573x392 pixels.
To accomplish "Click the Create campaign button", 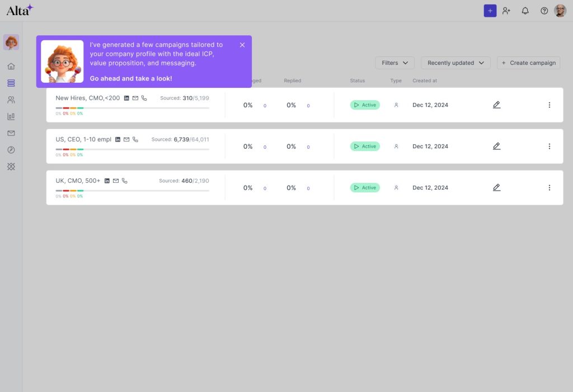I will [528, 63].
